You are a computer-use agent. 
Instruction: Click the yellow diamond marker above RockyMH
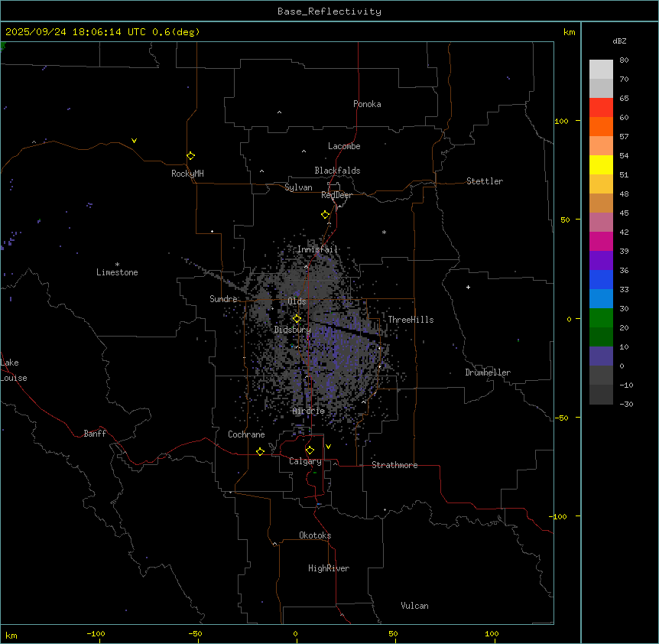tap(190, 155)
